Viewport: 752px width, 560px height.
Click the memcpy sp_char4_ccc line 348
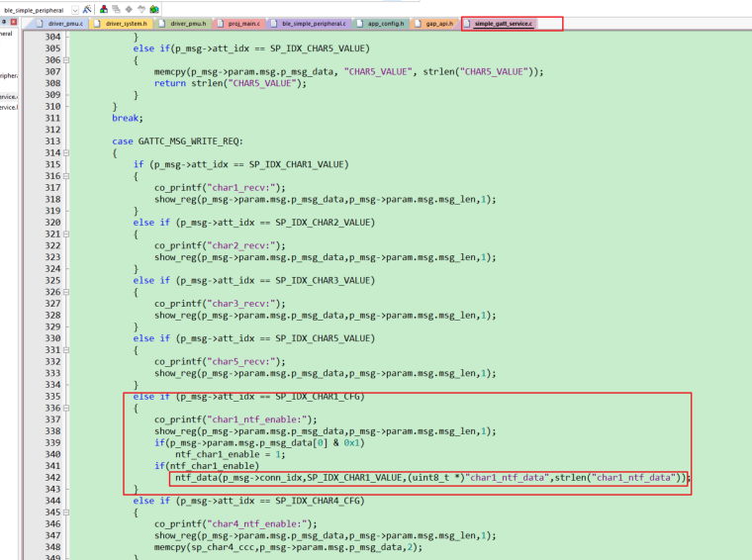coord(288,547)
